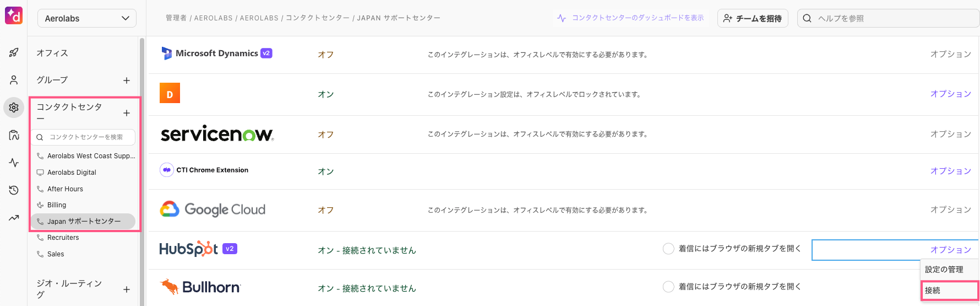The image size is (980, 306).
Task: Open the analytics trend icon in sidebar
Action: coord(14,218)
